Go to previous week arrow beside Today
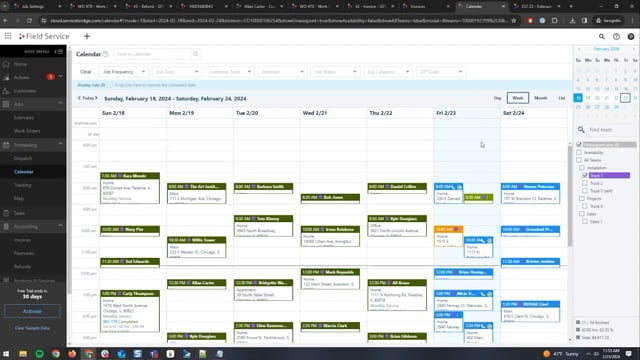 (79, 98)
